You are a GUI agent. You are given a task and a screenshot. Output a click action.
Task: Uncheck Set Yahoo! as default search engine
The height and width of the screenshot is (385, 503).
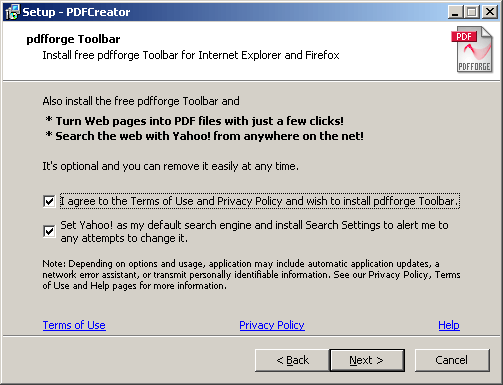click(49, 231)
